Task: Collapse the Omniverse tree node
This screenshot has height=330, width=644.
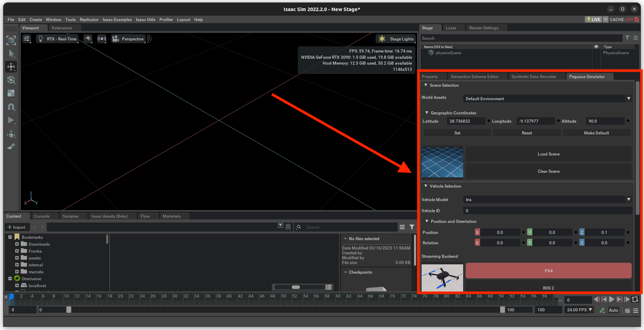Action: [10, 279]
